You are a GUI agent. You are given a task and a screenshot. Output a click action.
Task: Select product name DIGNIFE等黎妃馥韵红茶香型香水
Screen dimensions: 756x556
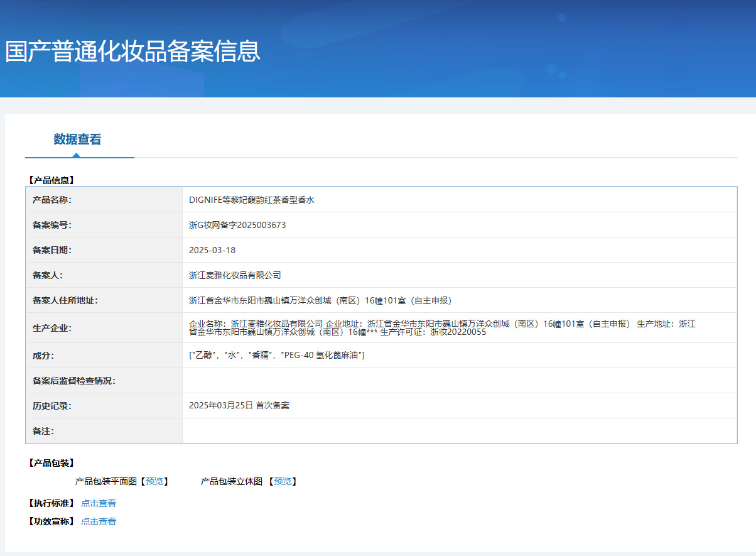tap(251, 200)
